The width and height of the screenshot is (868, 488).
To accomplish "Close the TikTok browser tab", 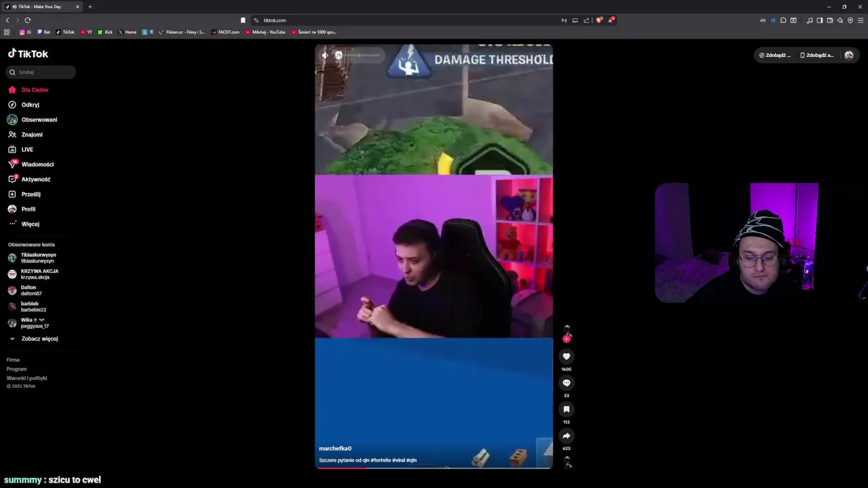I will coord(77,7).
